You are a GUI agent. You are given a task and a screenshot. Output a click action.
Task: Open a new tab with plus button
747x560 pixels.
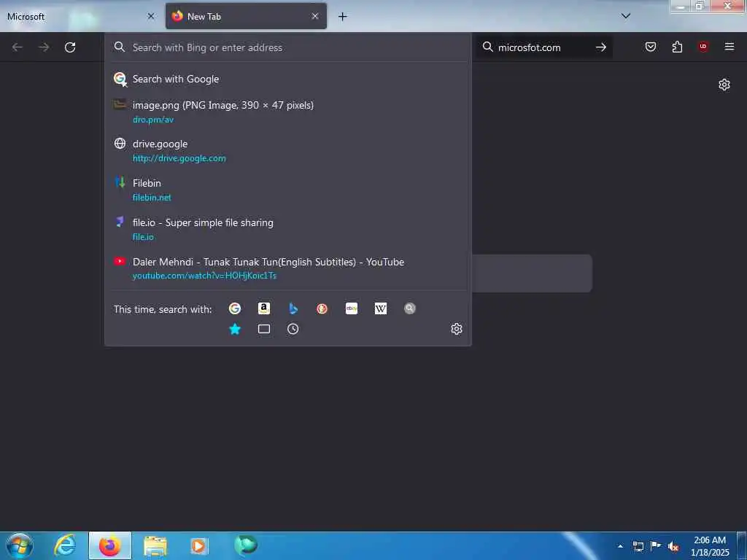click(x=343, y=17)
